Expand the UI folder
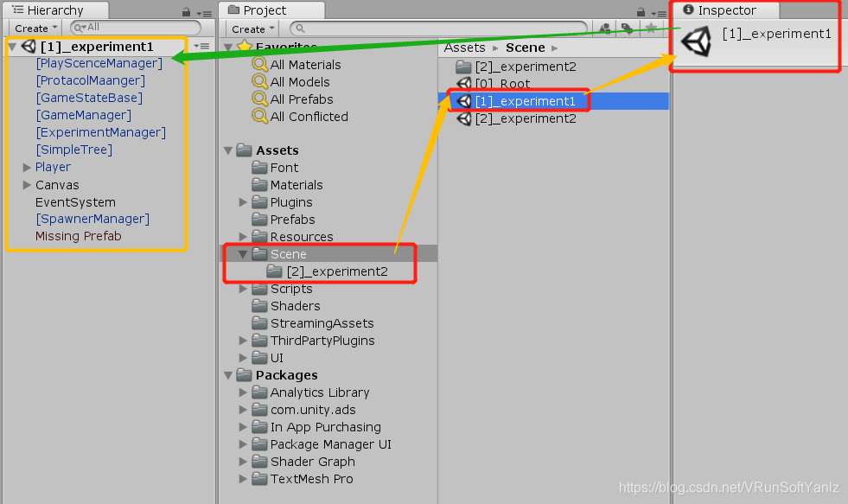848x504 pixels. (x=244, y=358)
